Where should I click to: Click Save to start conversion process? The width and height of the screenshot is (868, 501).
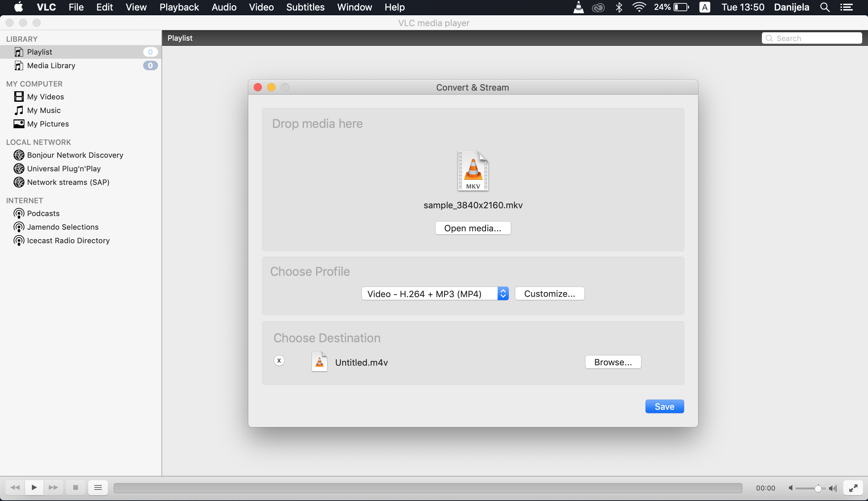[664, 406]
